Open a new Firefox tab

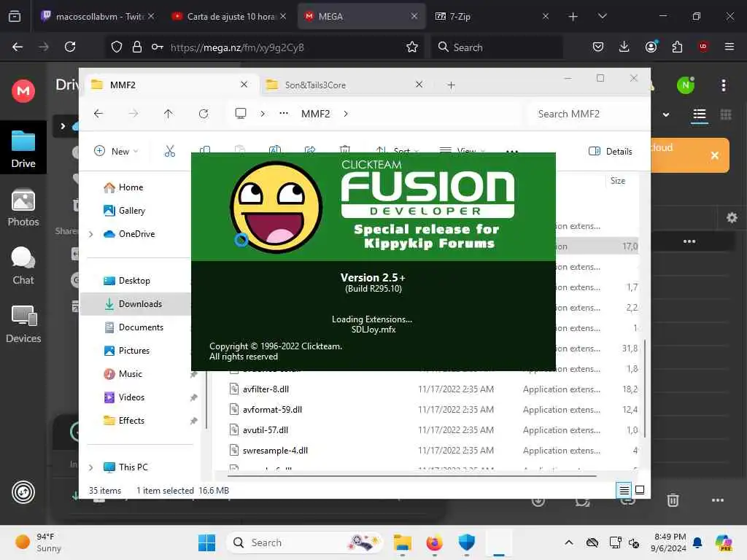coord(573,16)
